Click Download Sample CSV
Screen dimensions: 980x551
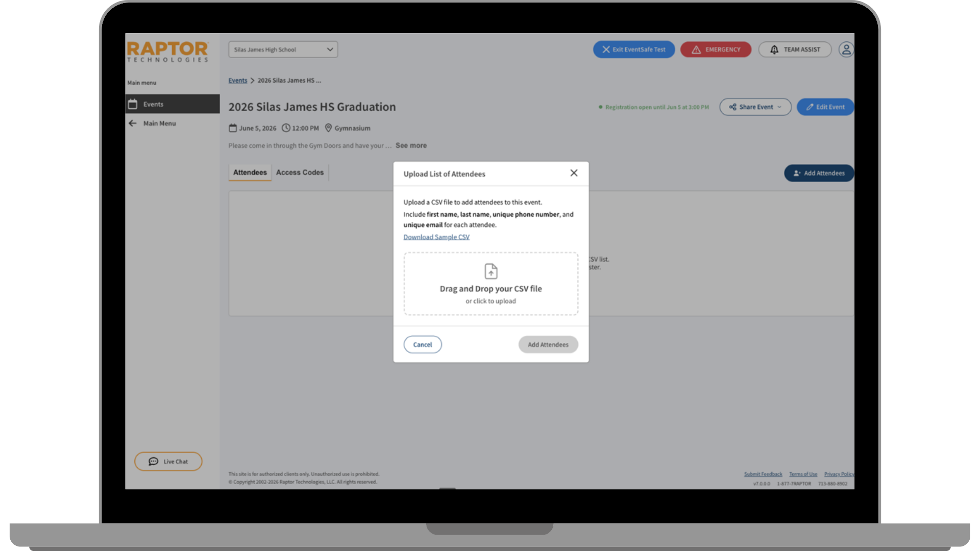[436, 237]
